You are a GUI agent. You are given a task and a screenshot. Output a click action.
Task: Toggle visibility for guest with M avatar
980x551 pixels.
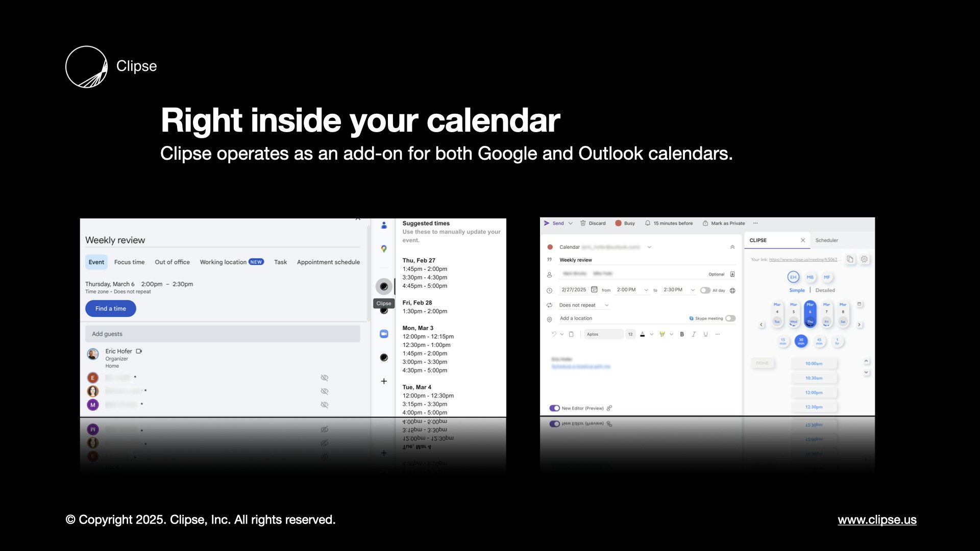(324, 405)
